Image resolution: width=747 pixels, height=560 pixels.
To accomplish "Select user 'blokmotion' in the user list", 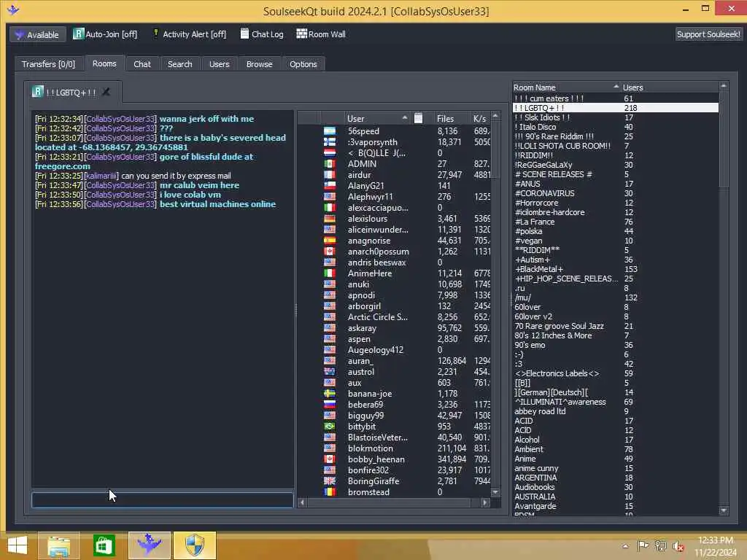I will [395, 448].
